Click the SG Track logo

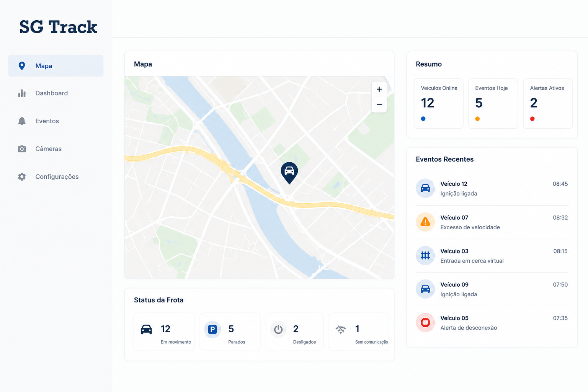pos(58,27)
